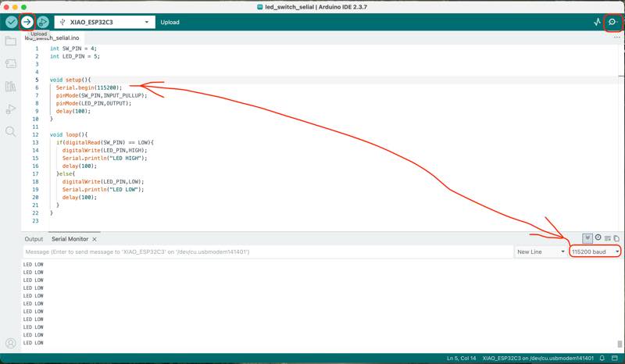Click line 6 Serial.begin(115200) code
This screenshot has width=625, height=364.
click(89, 87)
